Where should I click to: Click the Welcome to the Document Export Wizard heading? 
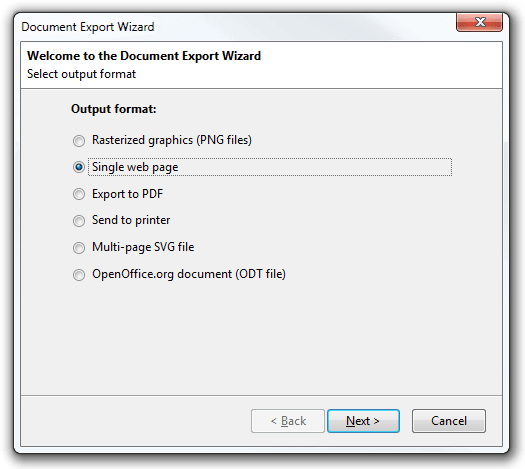point(144,56)
